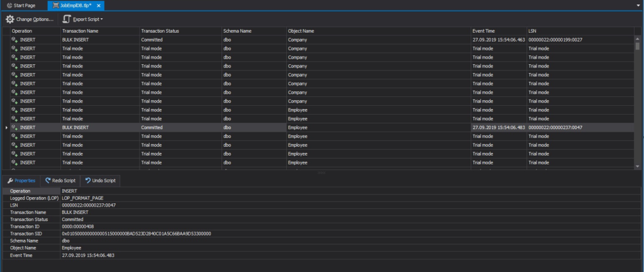The image size is (644, 272).
Task: Open the tab list dropdown arrow at top right
Action: (x=638, y=6)
